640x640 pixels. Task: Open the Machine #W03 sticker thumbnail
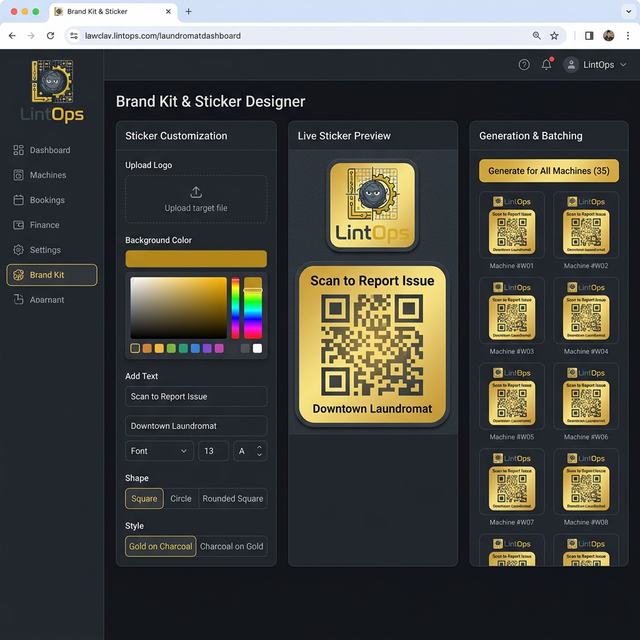(512, 311)
